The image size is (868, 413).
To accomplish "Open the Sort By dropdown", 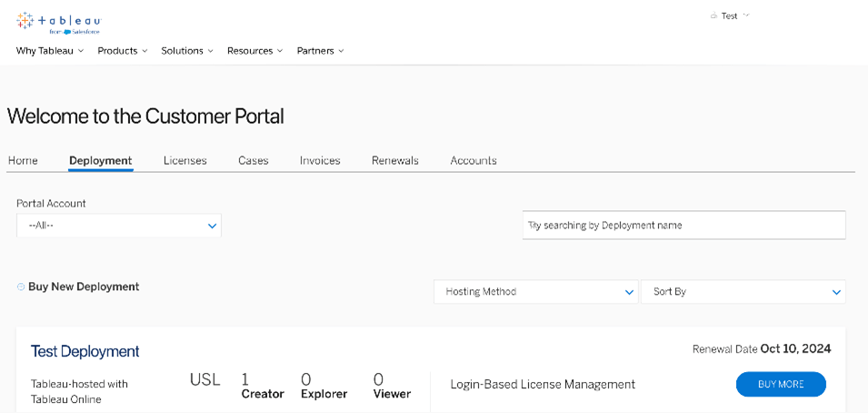I will click(x=743, y=292).
